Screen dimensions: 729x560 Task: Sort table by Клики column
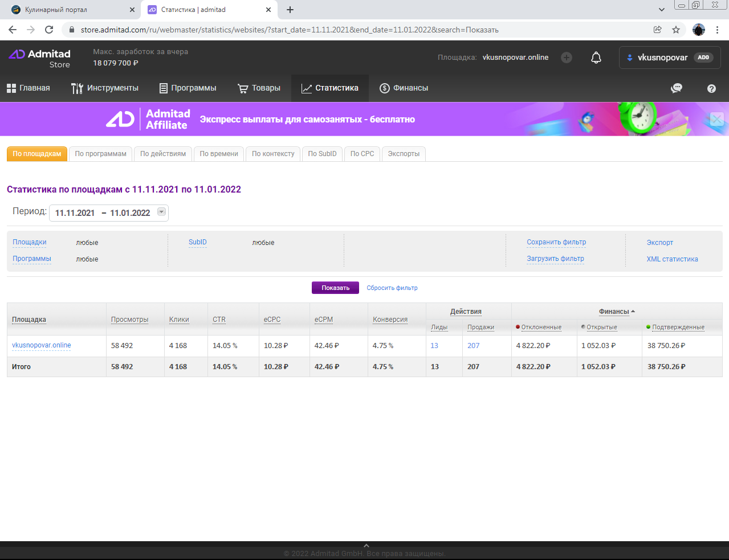179,320
